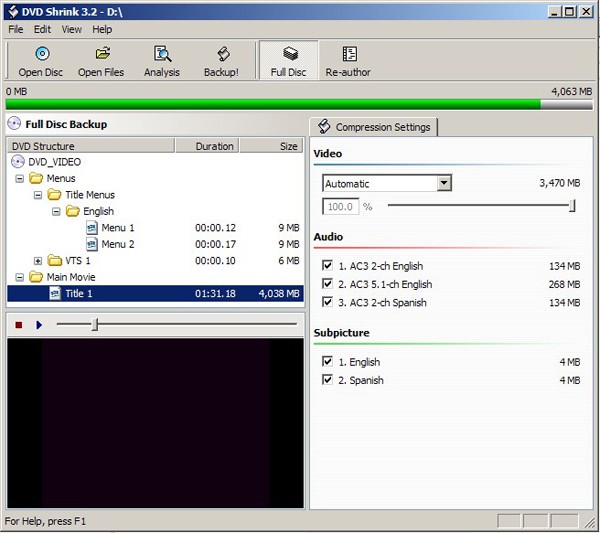Viewport: 600px width, 533px height.
Task: Uncheck English subpicture stream
Action: [x=327, y=361]
